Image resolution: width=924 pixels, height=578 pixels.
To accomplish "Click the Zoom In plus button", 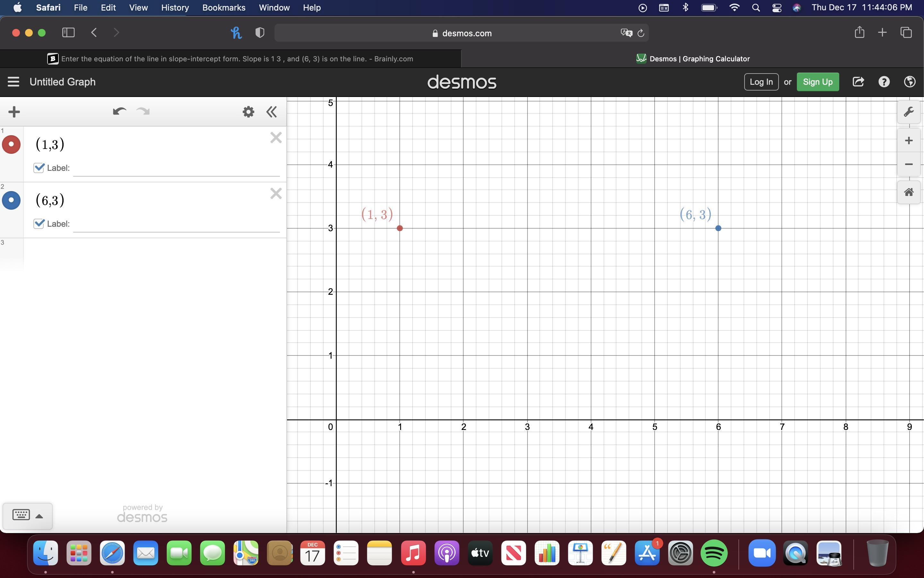I will click(908, 141).
